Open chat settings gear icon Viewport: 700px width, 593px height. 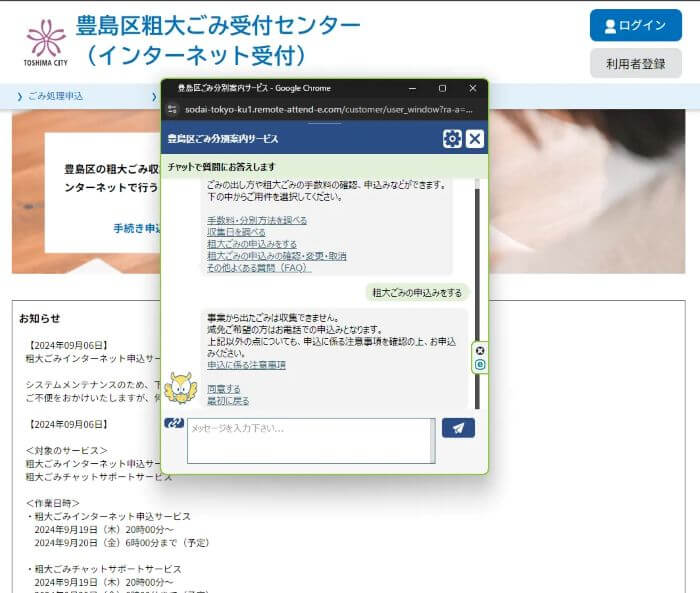[452, 139]
